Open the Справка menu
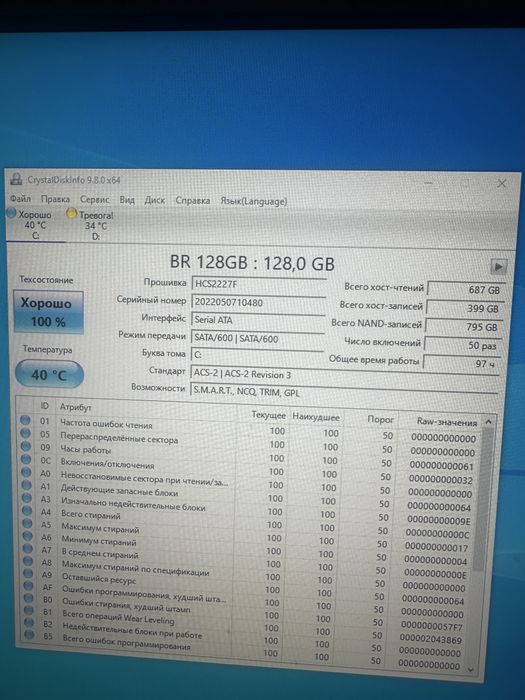The image size is (525, 700). (x=193, y=201)
